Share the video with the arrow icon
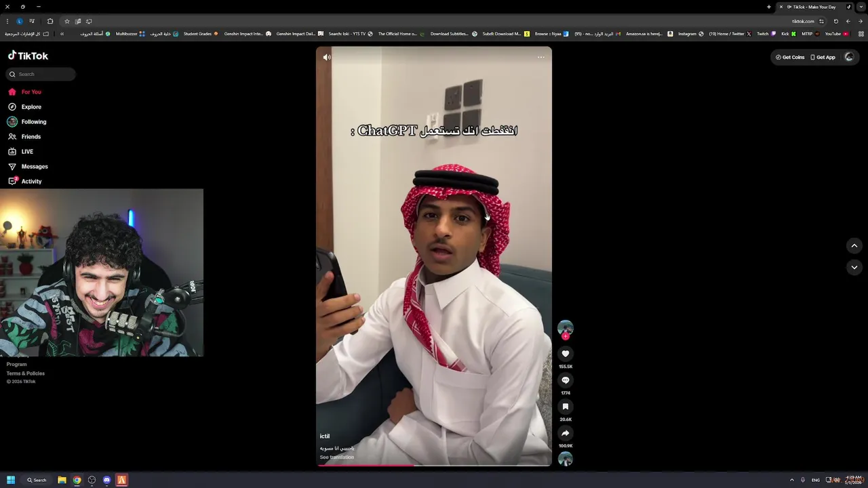This screenshot has width=868, height=488. tap(566, 433)
